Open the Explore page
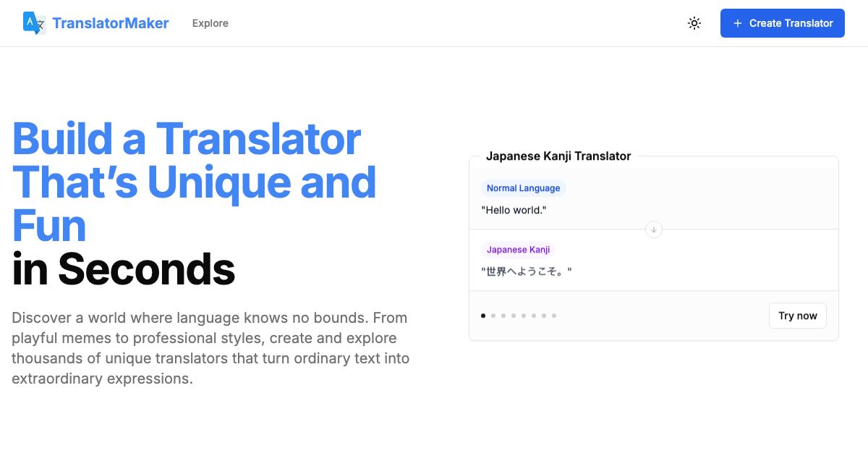 (x=210, y=22)
